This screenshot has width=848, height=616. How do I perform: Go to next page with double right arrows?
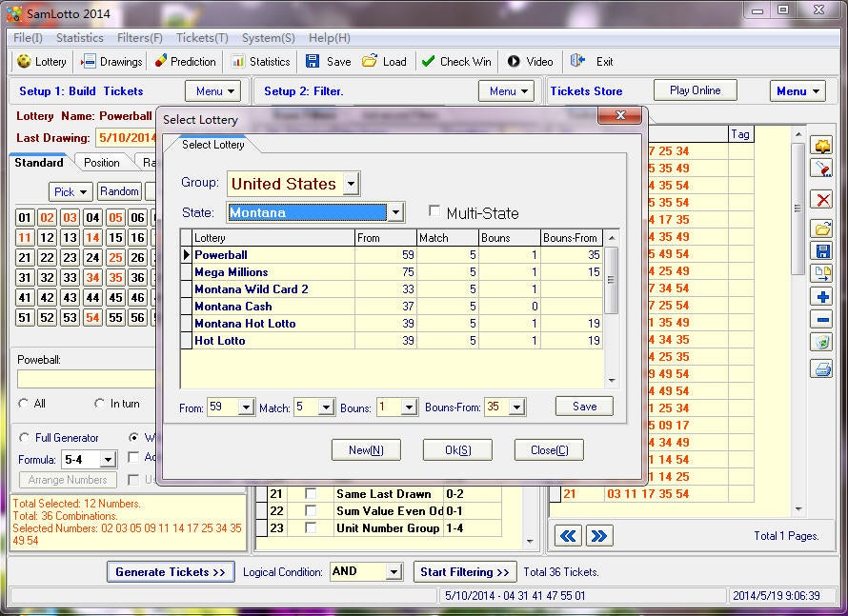click(599, 536)
